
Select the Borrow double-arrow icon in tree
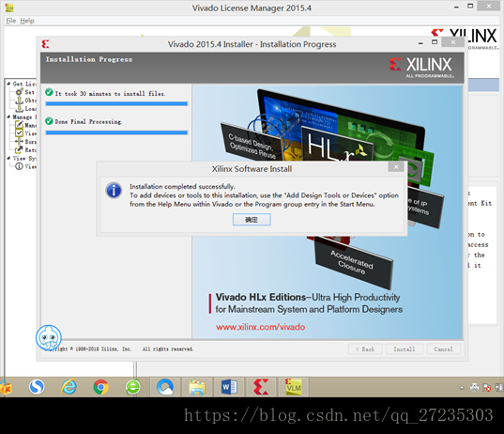pos(20,141)
